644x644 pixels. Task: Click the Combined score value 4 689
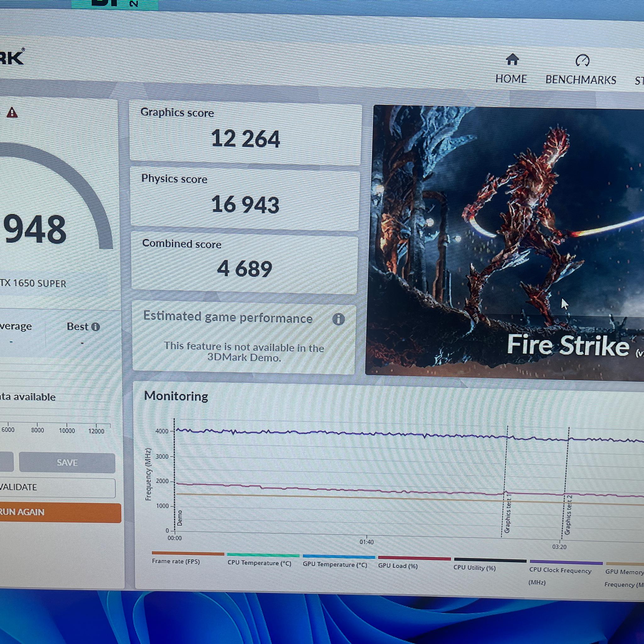pyautogui.click(x=245, y=269)
